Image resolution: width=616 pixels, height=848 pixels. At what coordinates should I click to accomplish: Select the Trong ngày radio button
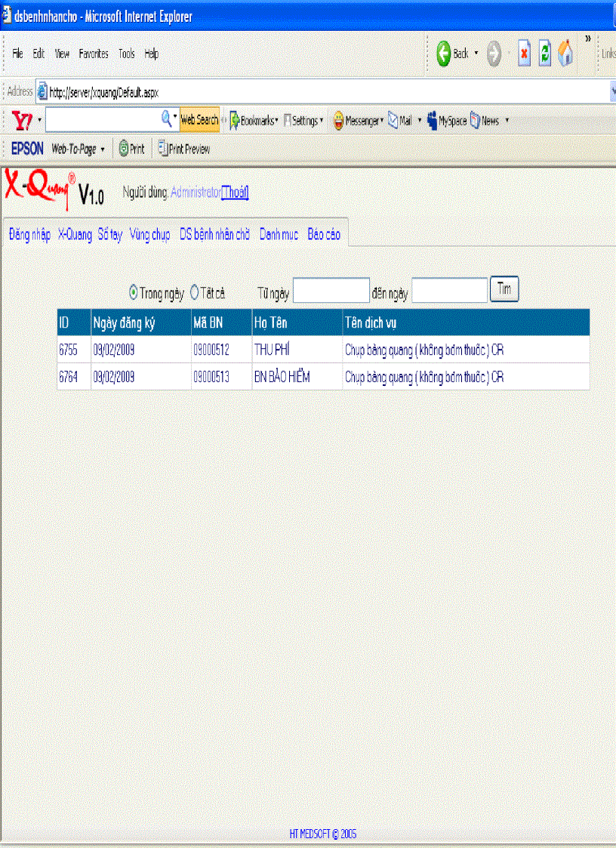pos(132,291)
